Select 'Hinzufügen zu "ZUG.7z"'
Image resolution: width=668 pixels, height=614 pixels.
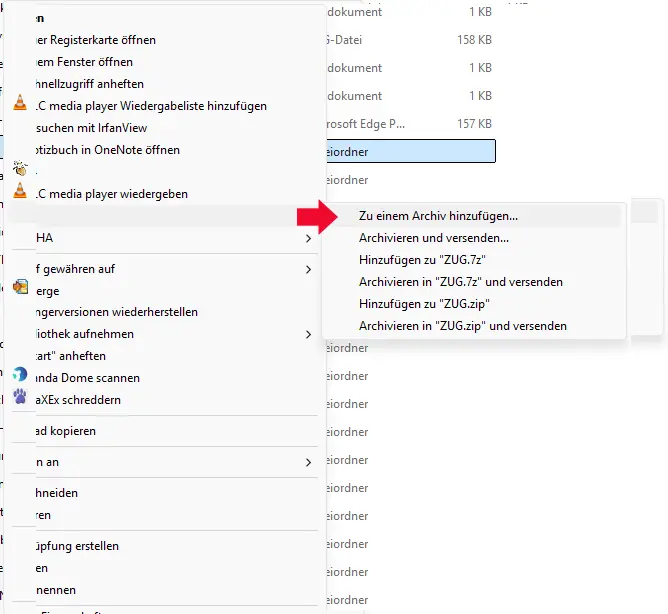[x=422, y=260]
